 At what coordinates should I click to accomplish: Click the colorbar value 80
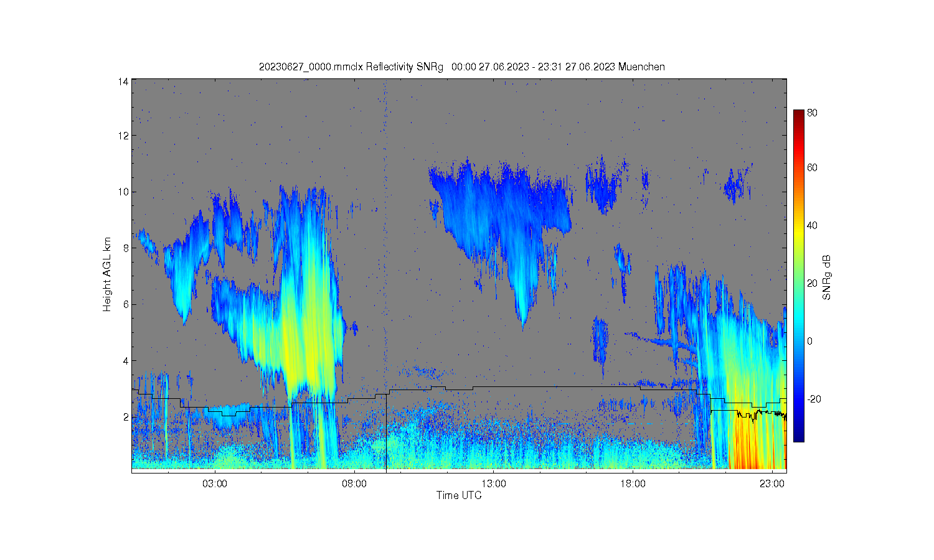812,113
